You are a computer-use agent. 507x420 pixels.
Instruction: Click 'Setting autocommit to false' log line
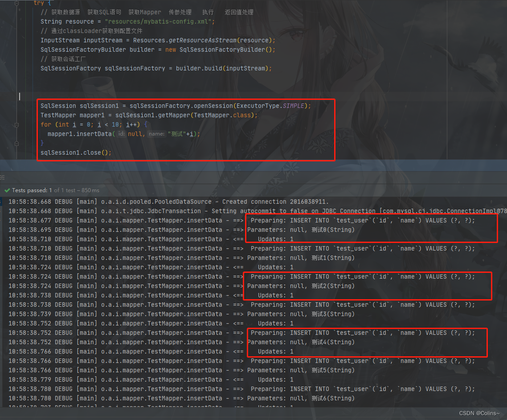tap(258, 211)
